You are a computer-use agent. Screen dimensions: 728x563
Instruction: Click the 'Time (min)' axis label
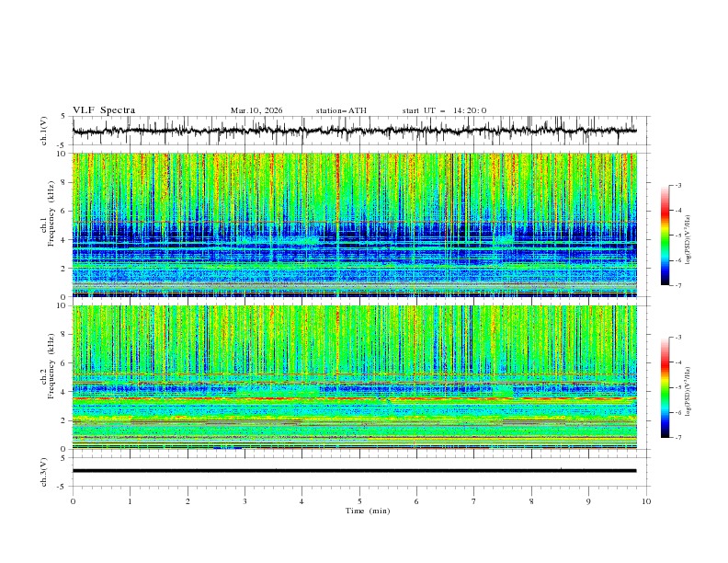[368, 511]
